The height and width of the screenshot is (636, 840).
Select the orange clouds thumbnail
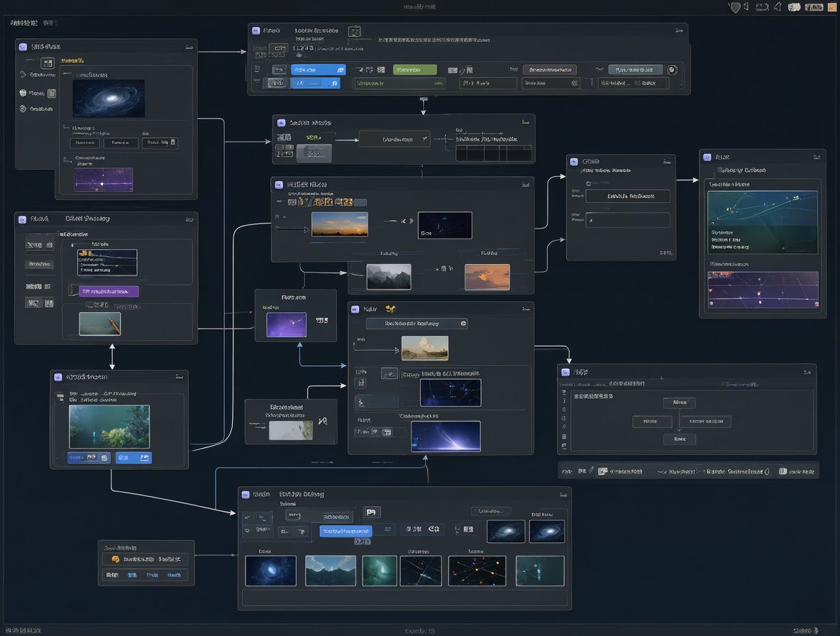[x=487, y=277]
